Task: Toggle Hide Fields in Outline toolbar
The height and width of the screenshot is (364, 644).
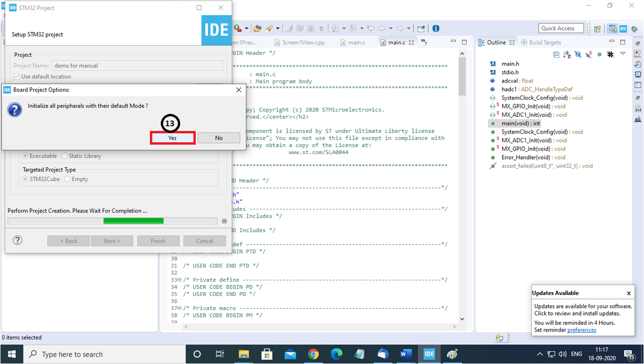Action: click(578, 54)
